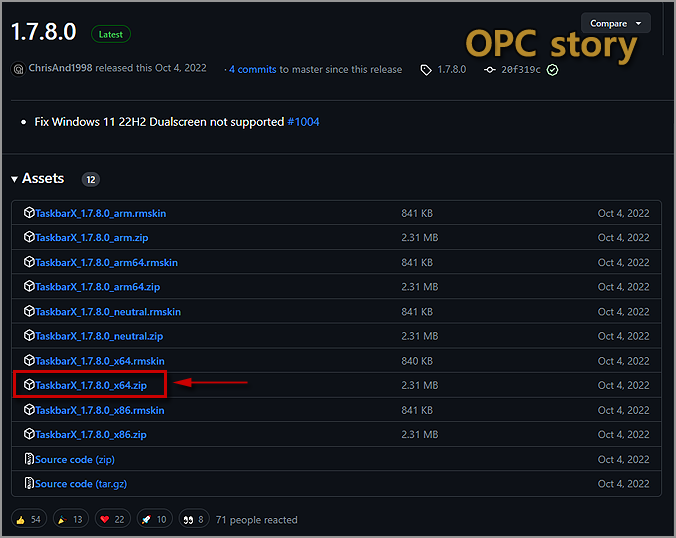Download TaskbarX_1.7.8.0_arm.zip
This screenshot has width=676, height=538.
point(92,238)
